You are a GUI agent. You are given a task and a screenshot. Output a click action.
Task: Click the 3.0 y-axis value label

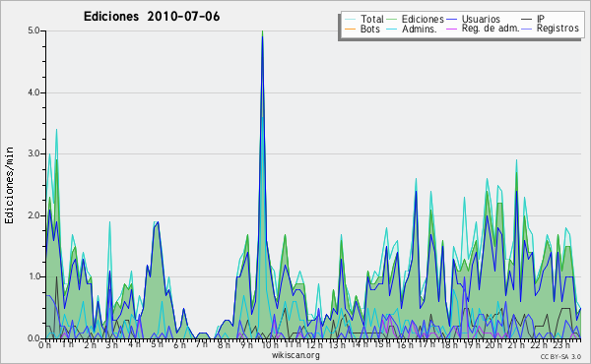[x=33, y=153]
